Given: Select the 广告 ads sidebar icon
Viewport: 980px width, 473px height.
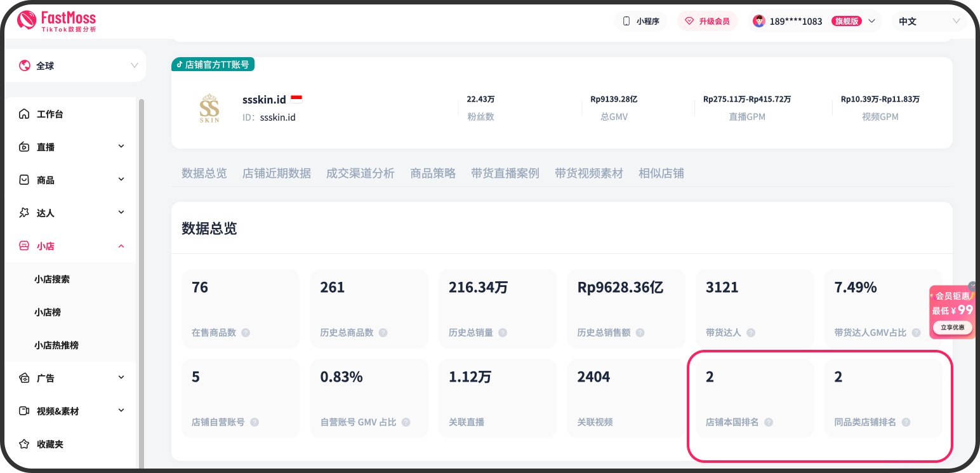Looking at the screenshot, I should click(x=25, y=377).
